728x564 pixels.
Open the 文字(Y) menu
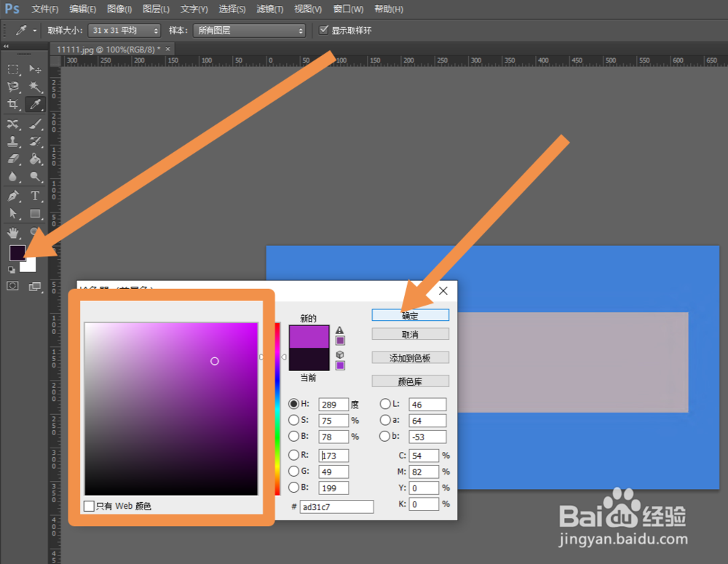194,9
